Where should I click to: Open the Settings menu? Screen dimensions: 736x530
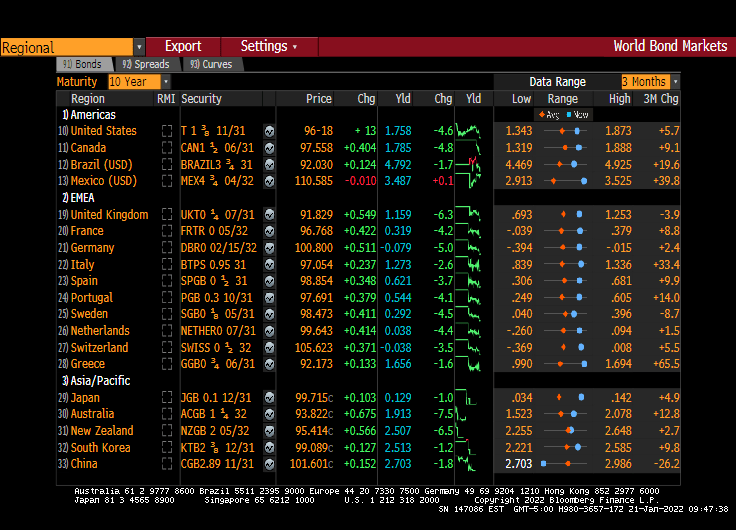(268, 46)
